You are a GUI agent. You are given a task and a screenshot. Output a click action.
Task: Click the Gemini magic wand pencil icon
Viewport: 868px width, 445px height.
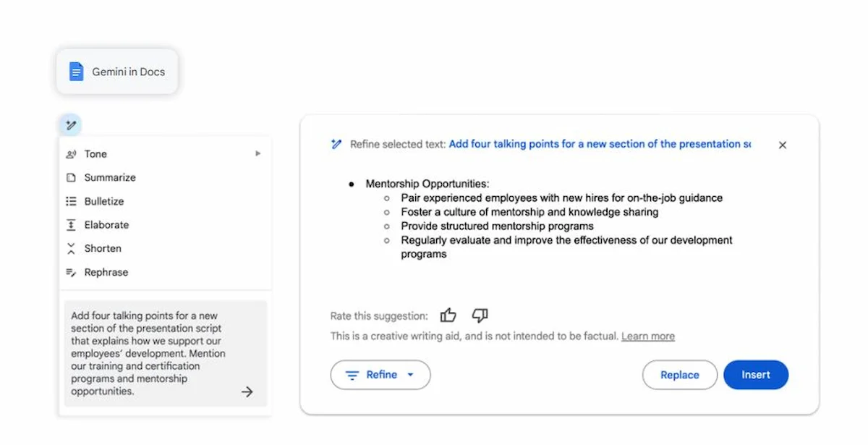71,125
